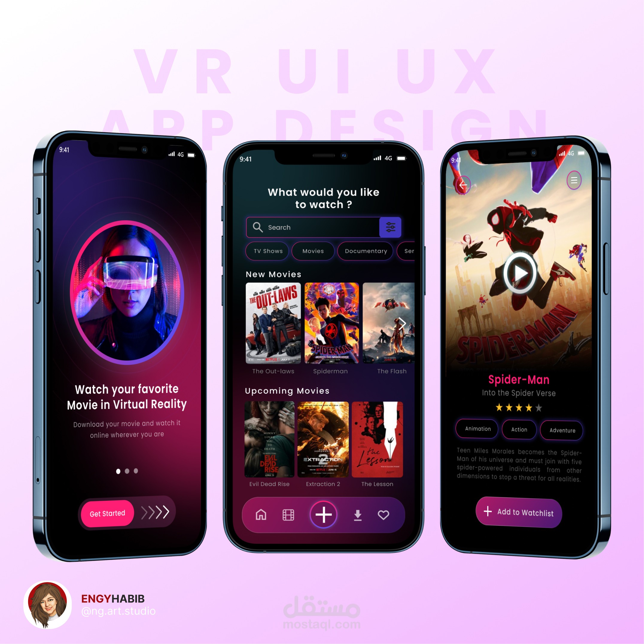The height and width of the screenshot is (644, 644).
Task: Click the Play button on Spider-Man
Action: coord(516,271)
